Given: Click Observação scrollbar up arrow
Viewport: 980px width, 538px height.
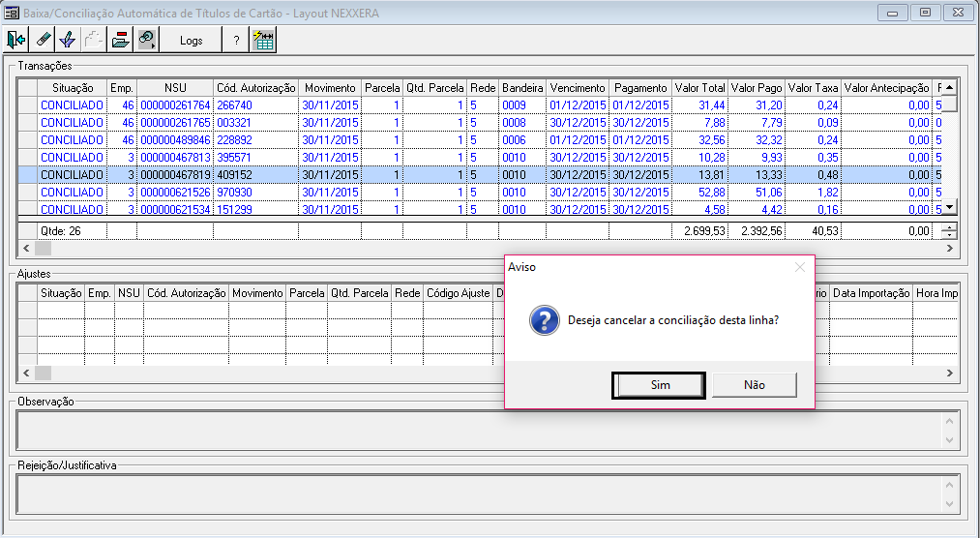Looking at the screenshot, I should [x=949, y=421].
